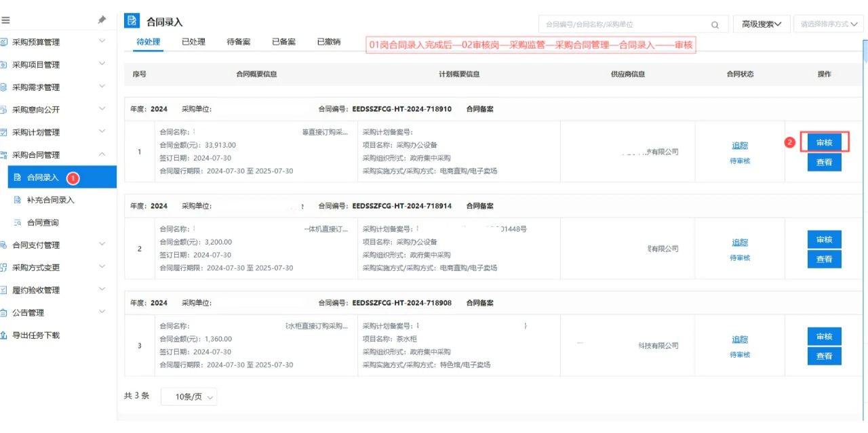Image resolution: width=868 pixels, height=433 pixels.
Task: Click the magnifier search icon
Action: tap(715, 25)
